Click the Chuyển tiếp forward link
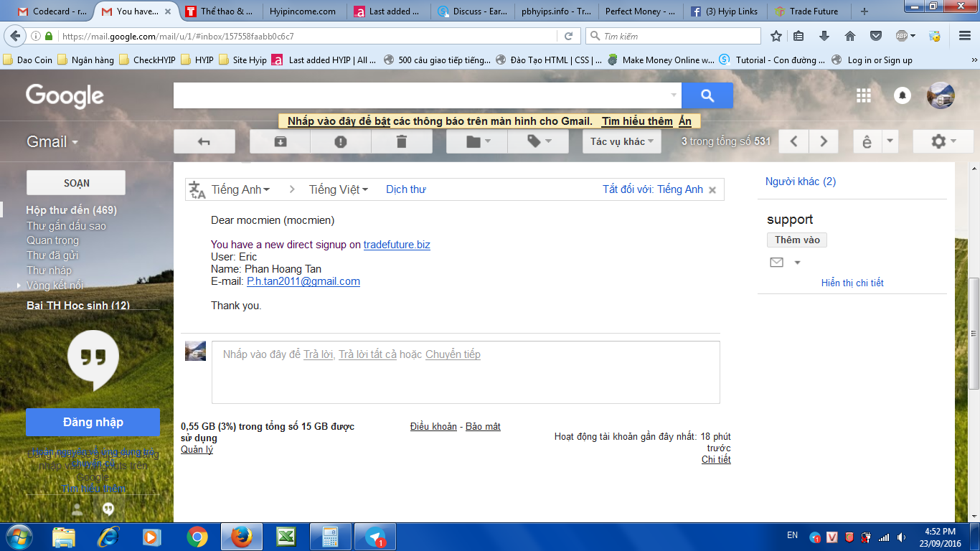This screenshot has height=551, width=980. pos(453,354)
